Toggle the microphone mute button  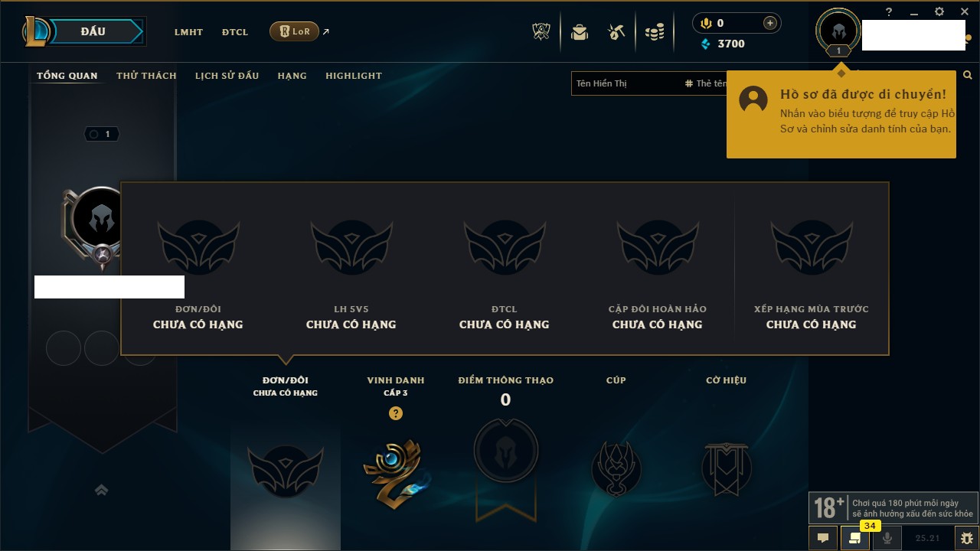[887, 538]
